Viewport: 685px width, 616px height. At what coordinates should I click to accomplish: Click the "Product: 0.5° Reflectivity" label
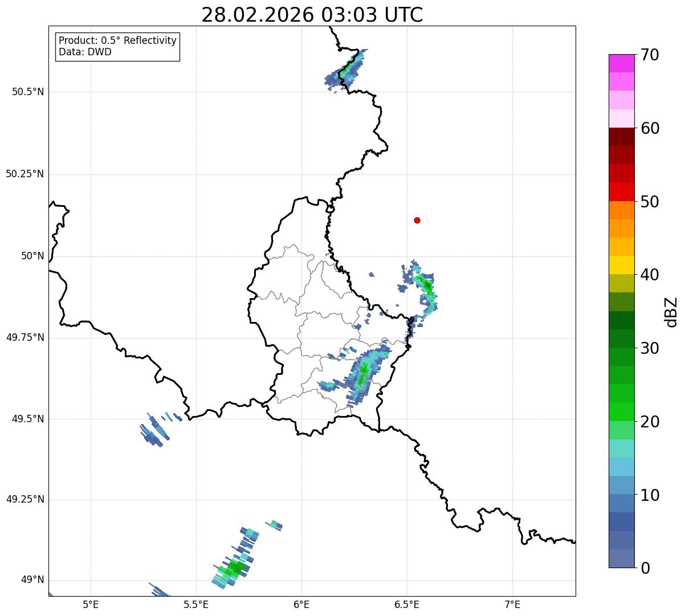click(117, 40)
